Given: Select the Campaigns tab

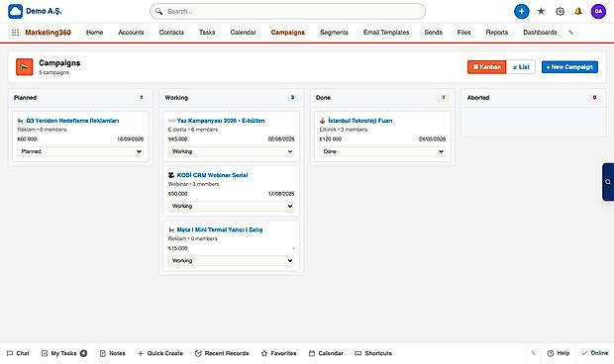Looking at the screenshot, I should [288, 33].
